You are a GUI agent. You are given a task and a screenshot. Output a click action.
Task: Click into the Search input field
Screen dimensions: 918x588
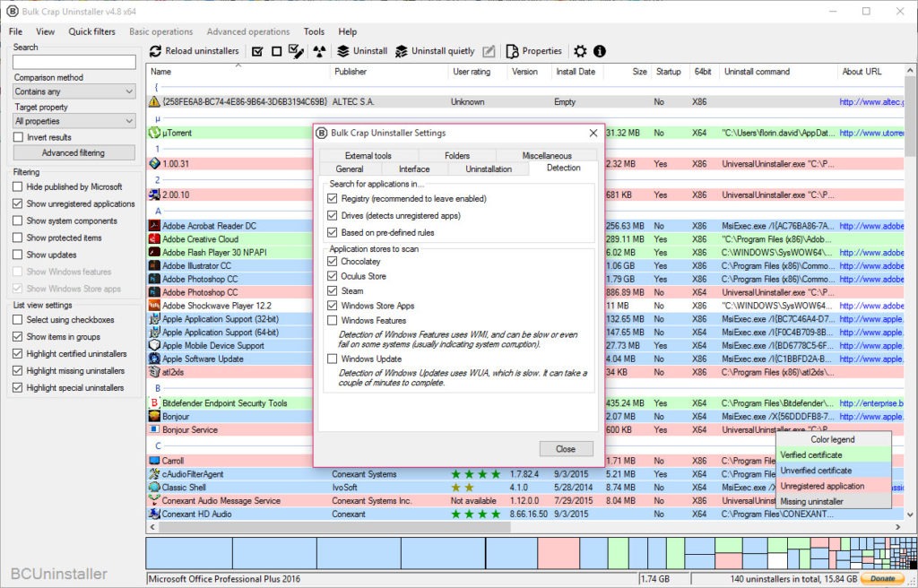(x=74, y=62)
